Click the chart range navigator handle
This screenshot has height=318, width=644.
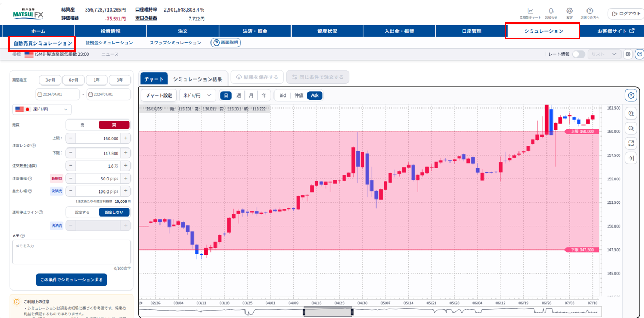328,312
